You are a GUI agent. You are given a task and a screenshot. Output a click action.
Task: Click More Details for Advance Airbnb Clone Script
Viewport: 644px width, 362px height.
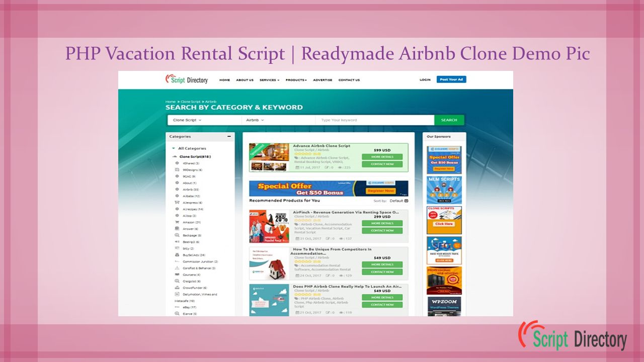point(382,157)
